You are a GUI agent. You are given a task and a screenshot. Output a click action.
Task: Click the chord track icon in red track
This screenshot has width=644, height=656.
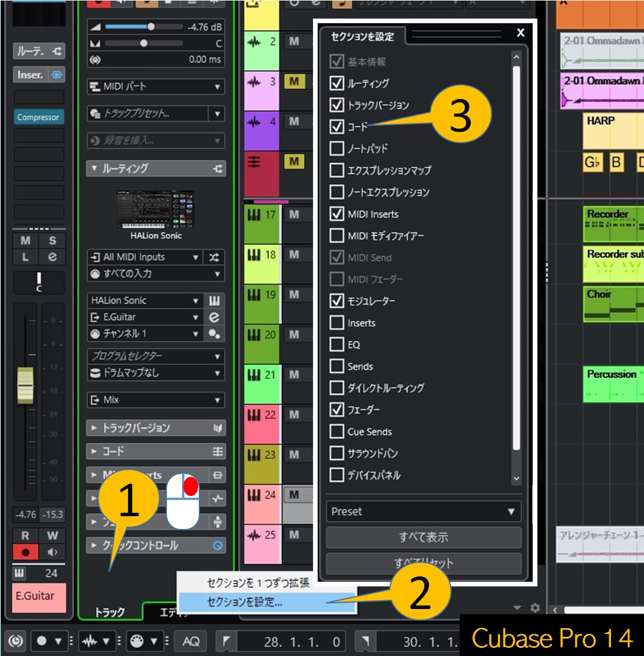[x=254, y=162]
